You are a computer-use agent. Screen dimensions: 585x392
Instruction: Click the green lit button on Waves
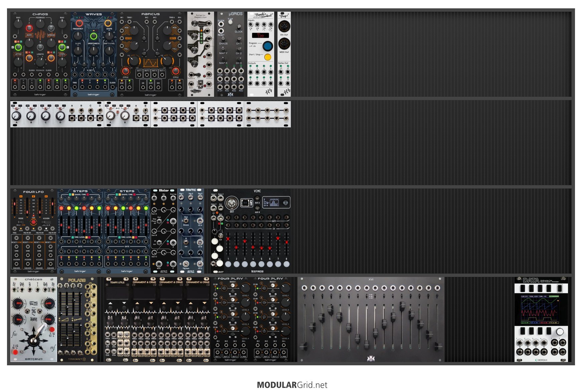tap(94, 36)
